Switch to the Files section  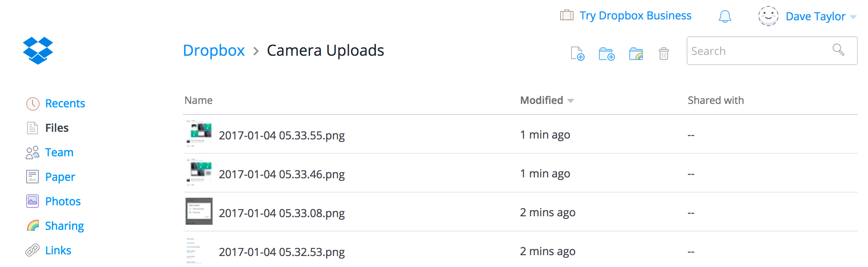57,128
